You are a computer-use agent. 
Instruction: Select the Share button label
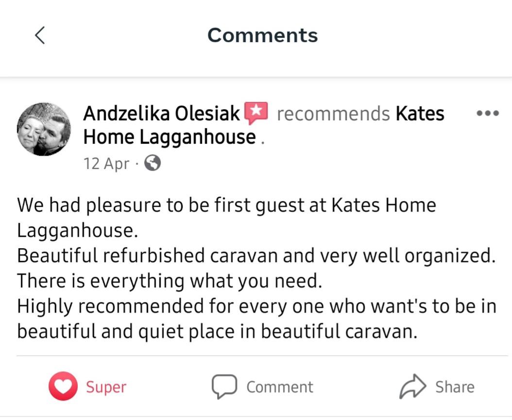point(455,387)
